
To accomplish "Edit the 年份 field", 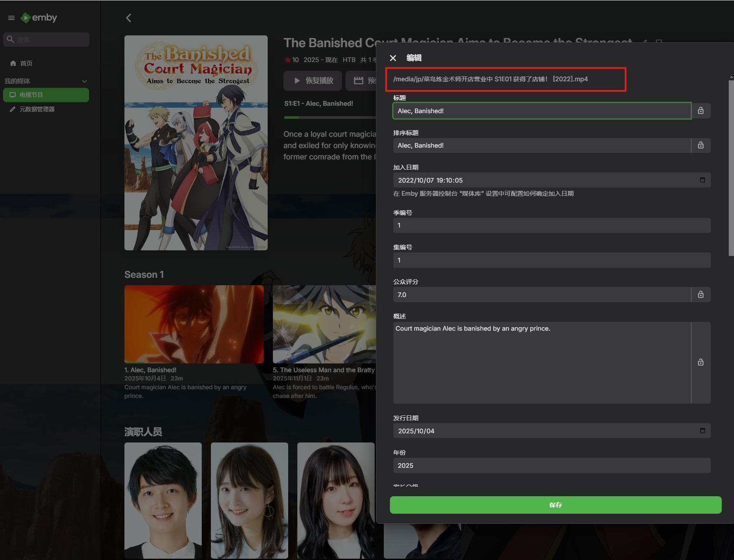I will pyautogui.click(x=552, y=466).
